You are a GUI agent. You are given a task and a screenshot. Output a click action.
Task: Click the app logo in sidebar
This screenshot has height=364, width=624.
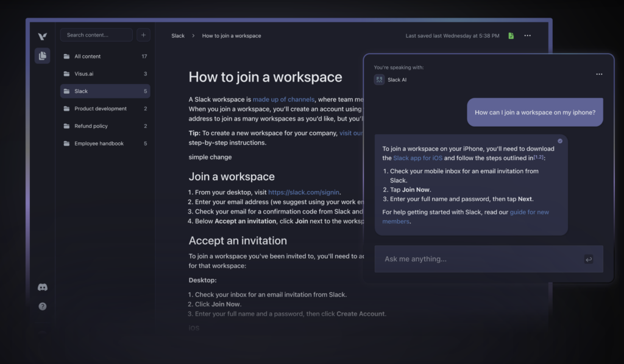(x=42, y=36)
